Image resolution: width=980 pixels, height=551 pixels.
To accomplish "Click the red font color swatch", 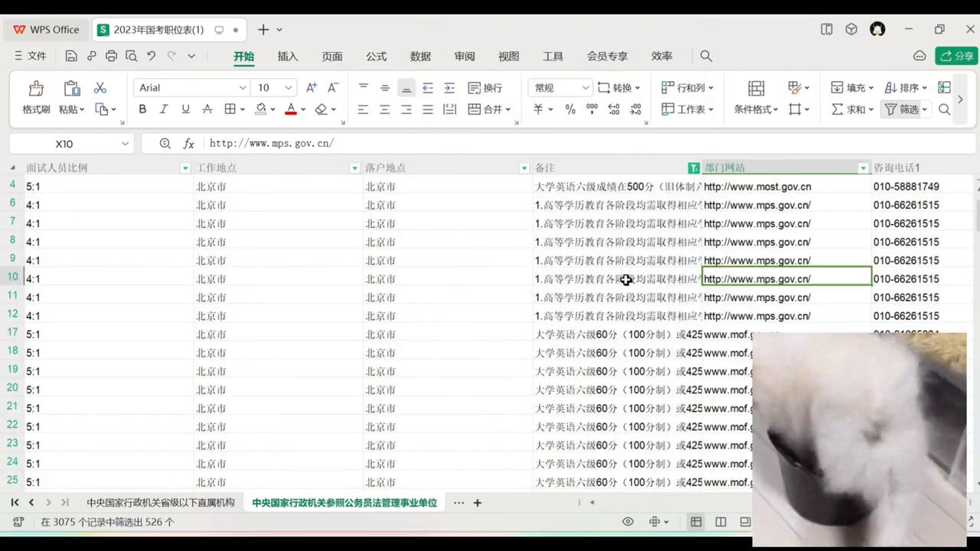I will click(290, 109).
